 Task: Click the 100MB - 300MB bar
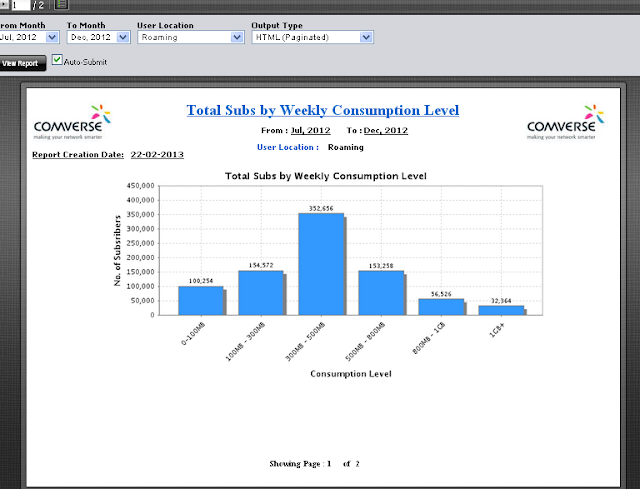pos(261,293)
